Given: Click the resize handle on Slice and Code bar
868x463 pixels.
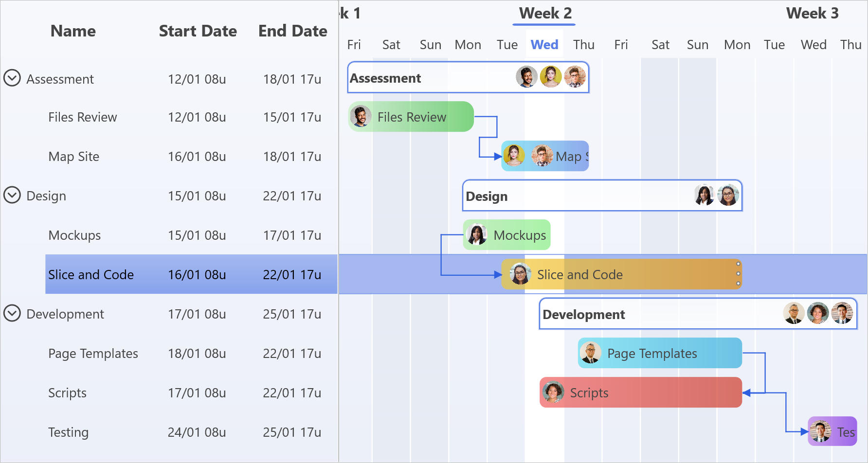Looking at the screenshot, I should [x=738, y=274].
